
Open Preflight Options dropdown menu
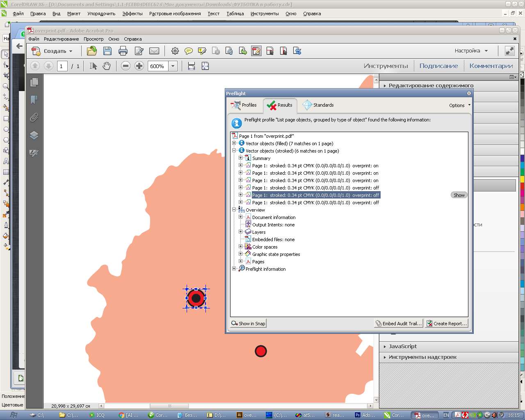pyautogui.click(x=459, y=105)
